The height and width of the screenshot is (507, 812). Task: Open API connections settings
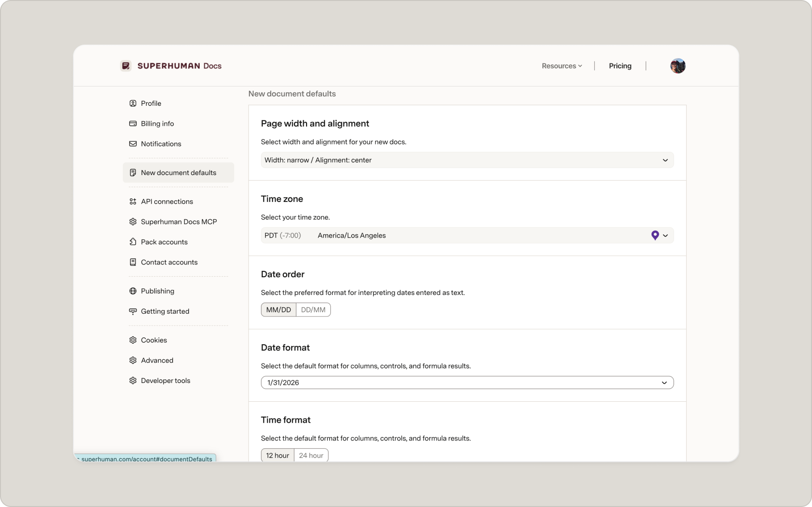[167, 202]
